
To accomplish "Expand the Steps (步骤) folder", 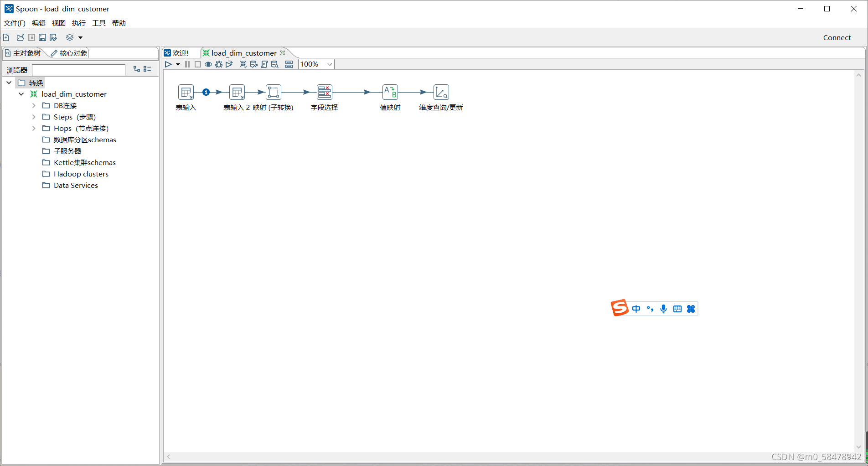I will (x=34, y=117).
